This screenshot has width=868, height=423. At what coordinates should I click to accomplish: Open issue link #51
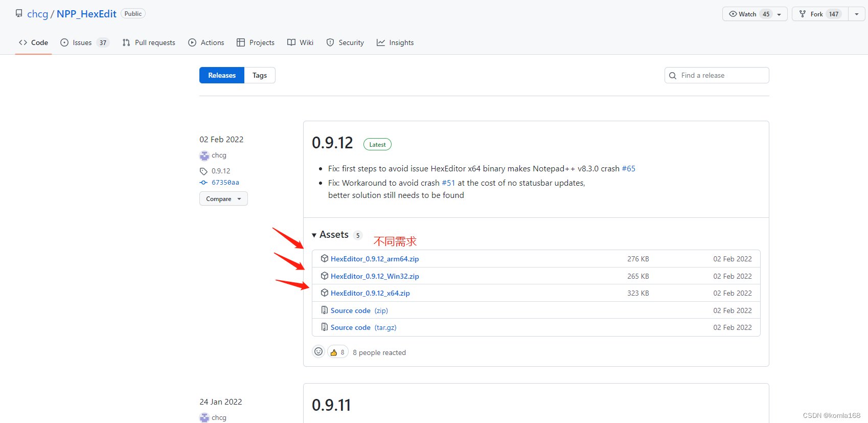tap(448, 183)
